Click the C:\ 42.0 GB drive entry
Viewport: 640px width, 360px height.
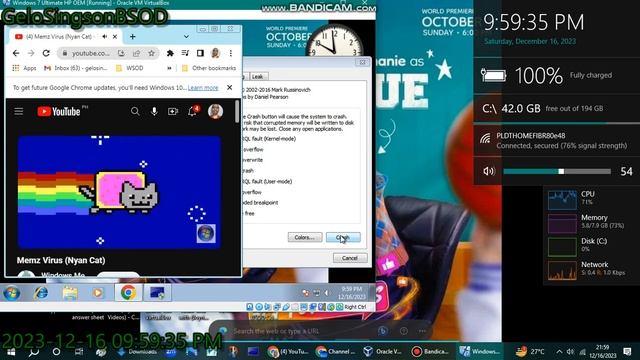(557, 109)
